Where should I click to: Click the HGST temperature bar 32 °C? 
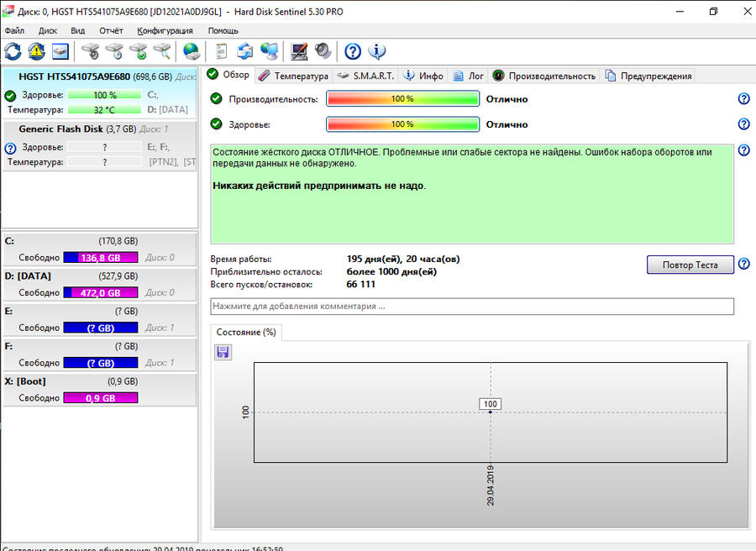105,110
